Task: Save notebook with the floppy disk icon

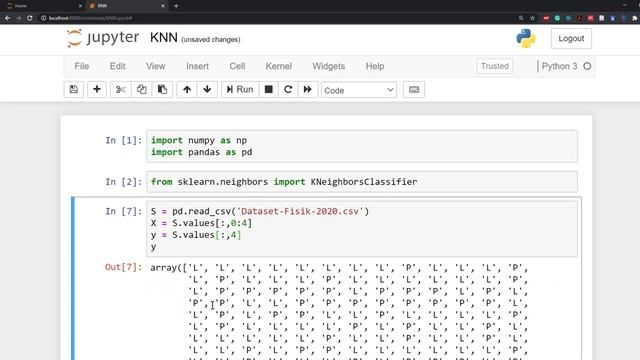Action: 73,89
